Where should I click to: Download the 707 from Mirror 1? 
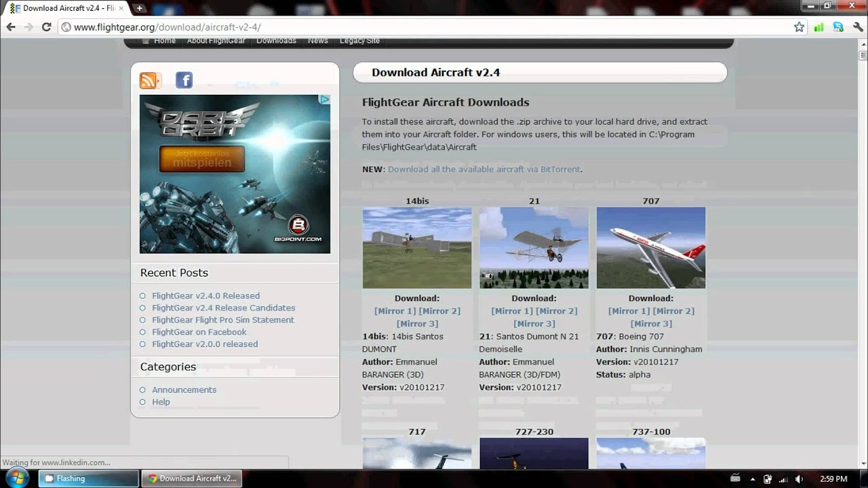[x=629, y=311]
